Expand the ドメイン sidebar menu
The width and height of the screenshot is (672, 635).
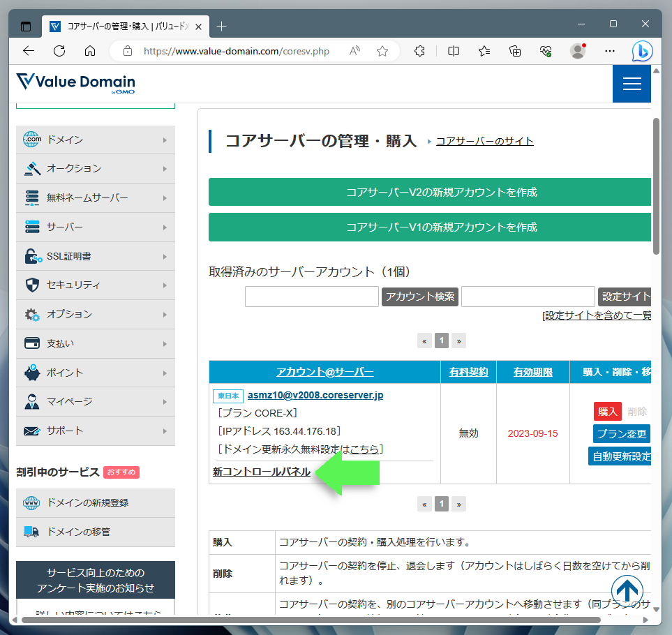coord(96,140)
